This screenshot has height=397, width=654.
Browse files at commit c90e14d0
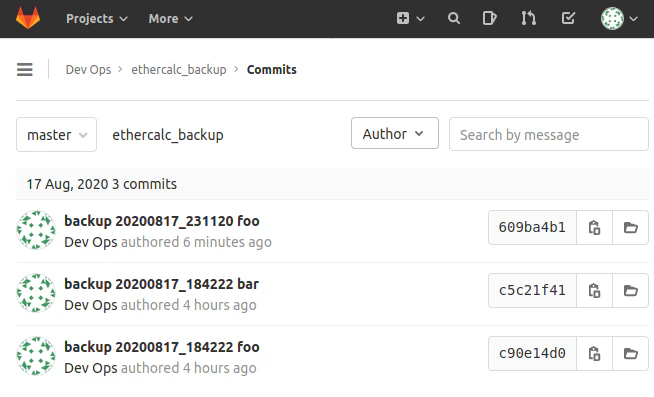click(x=631, y=354)
